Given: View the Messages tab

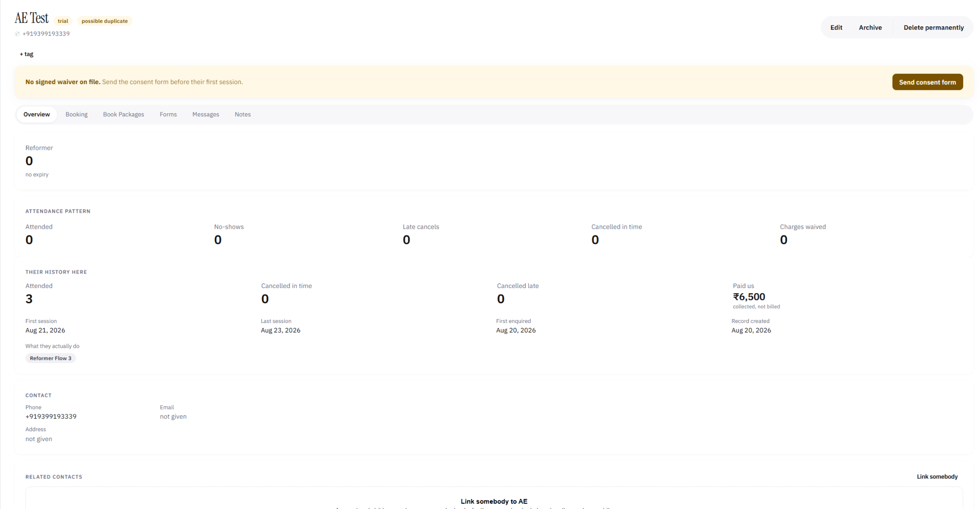Looking at the screenshot, I should 206,114.
